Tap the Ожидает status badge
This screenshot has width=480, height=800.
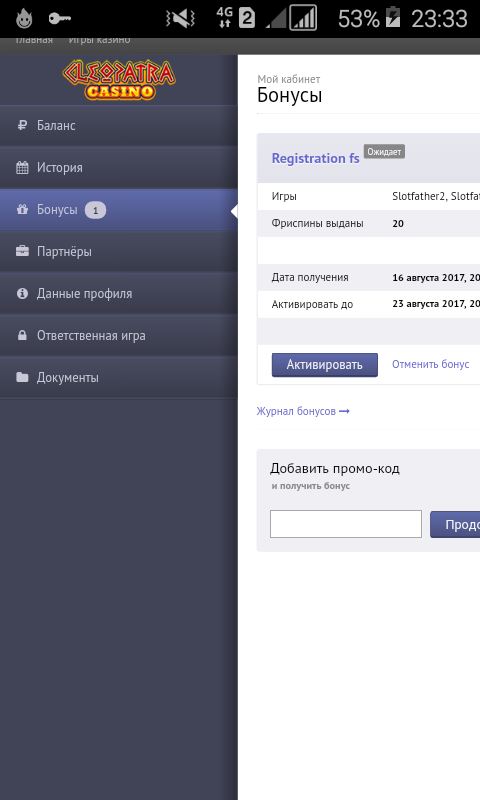pos(384,152)
